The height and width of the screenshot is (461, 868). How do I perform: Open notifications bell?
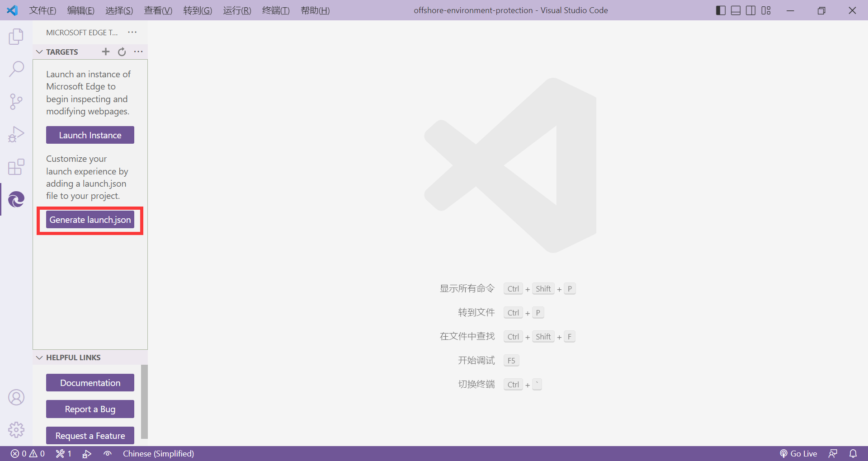pyautogui.click(x=853, y=453)
